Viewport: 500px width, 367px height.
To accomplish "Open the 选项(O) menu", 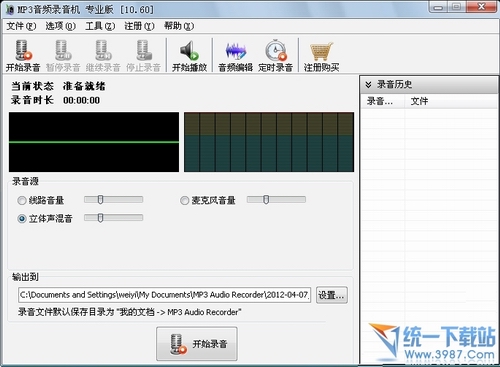I will point(61,26).
